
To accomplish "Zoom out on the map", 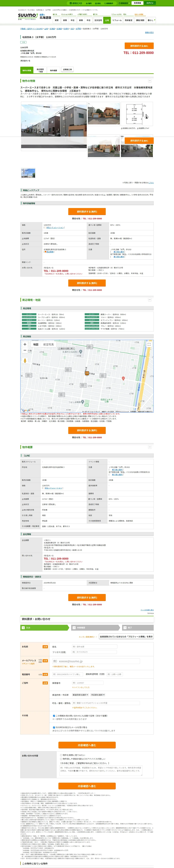I will click(25, 350).
